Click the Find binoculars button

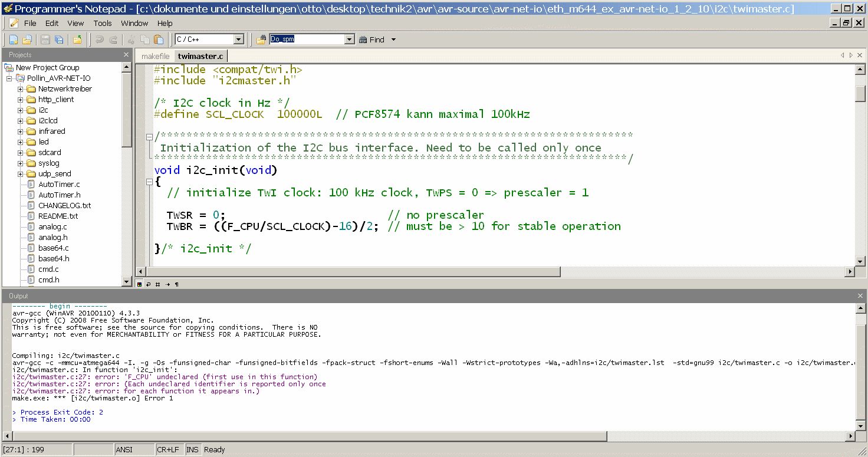[371, 40]
